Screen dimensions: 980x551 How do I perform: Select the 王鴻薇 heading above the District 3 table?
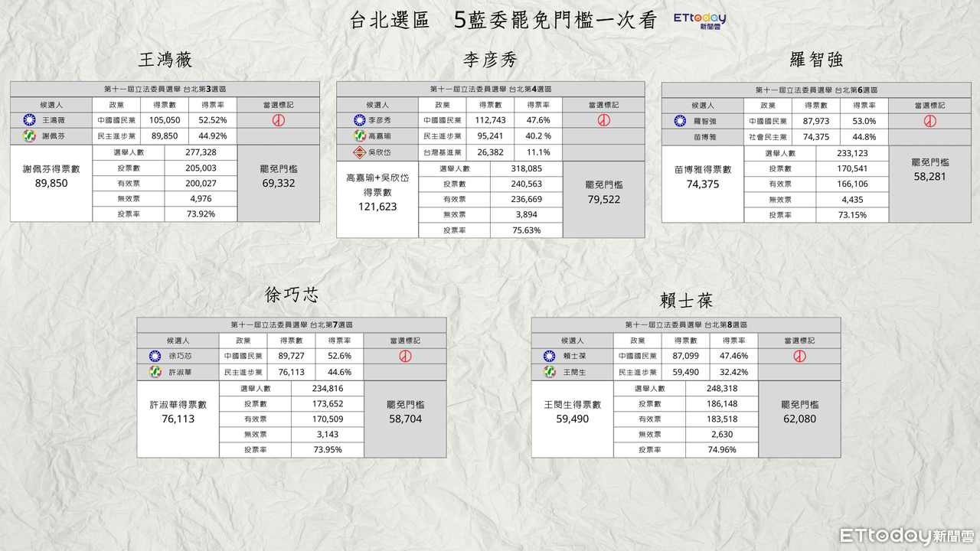pos(165,60)
